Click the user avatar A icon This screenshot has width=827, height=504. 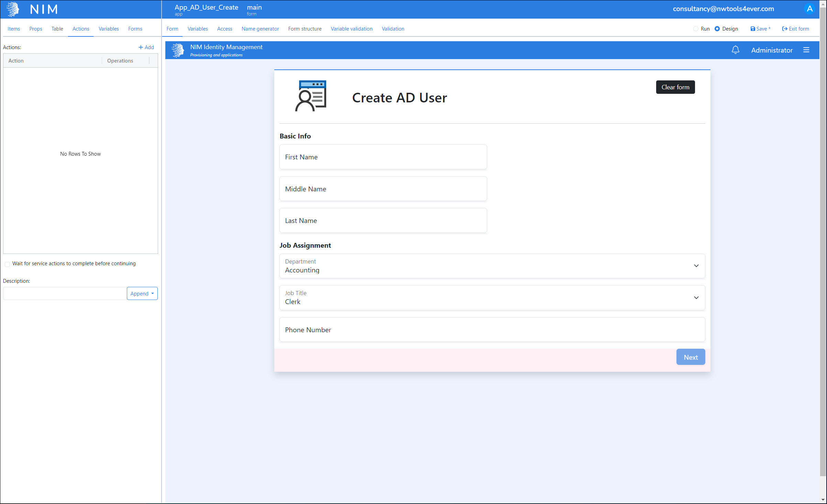coord(809,9)
